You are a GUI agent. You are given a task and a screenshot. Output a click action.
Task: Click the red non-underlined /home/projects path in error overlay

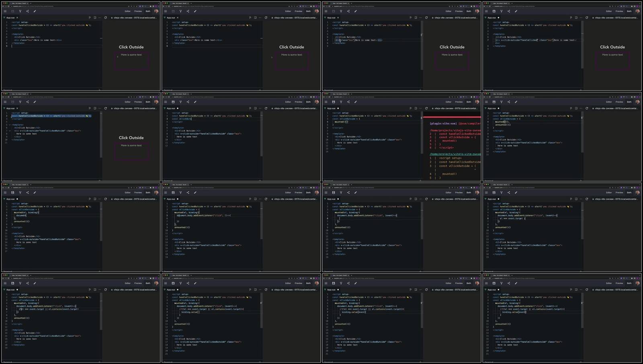click(455, 131)
